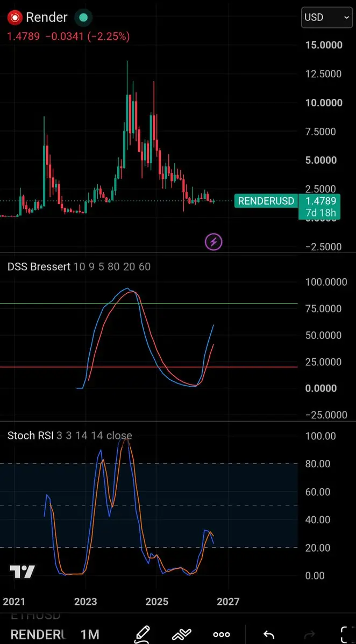
Task: Tap the price change -0.0341 (-2.25%) text
Action: coord(88,37)
